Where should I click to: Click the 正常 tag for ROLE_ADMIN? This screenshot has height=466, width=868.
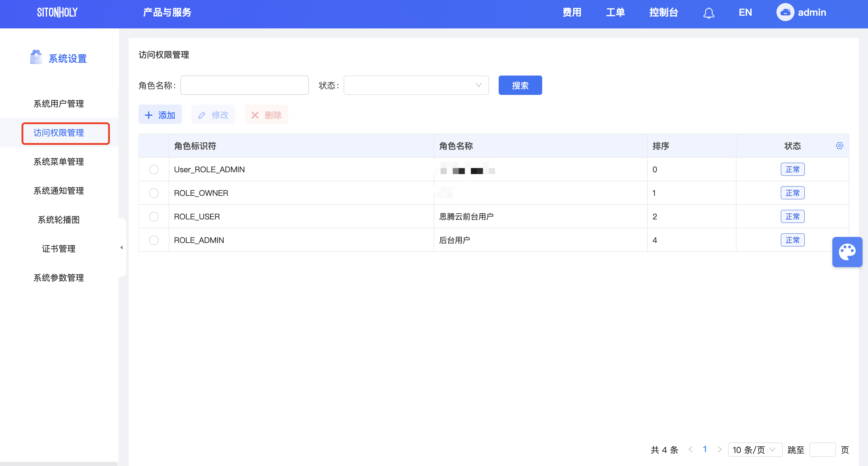(792, 240)
